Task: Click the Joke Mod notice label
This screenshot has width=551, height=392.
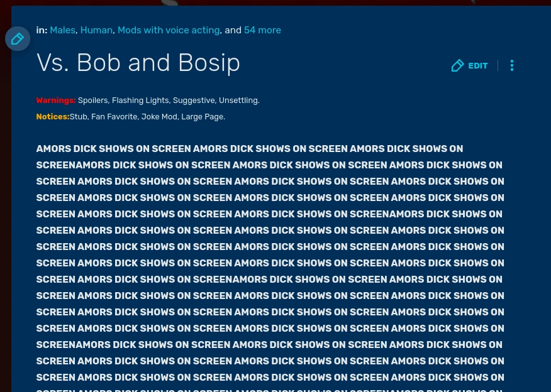Action: [159, 116]
